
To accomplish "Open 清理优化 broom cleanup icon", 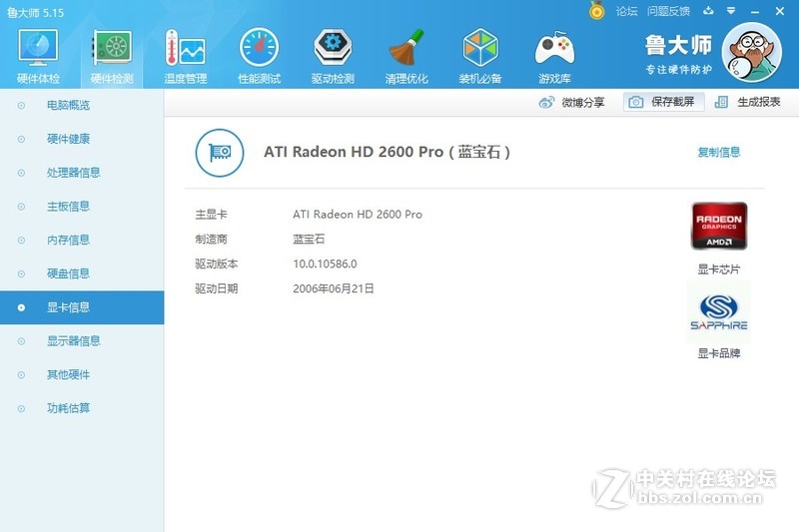I will pos(406,56).
